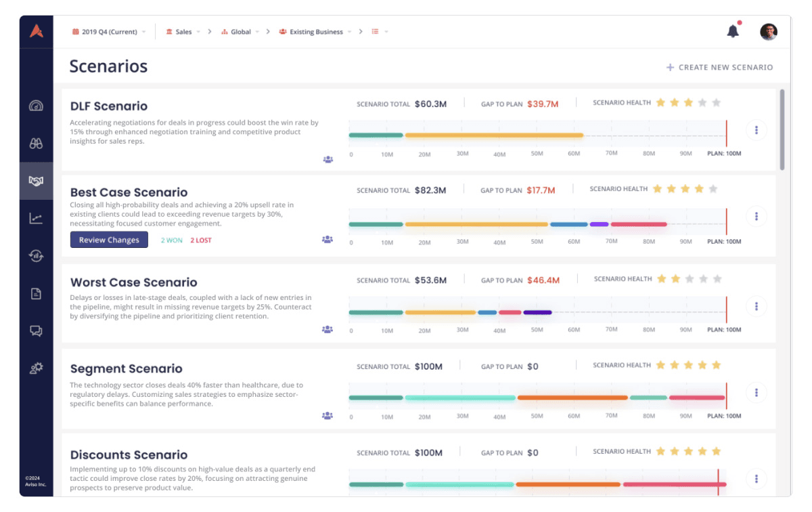Viewport: 812px width, 512px height.
Task: Click the people group icon in Segment Scenario
Action: point(328,415)
